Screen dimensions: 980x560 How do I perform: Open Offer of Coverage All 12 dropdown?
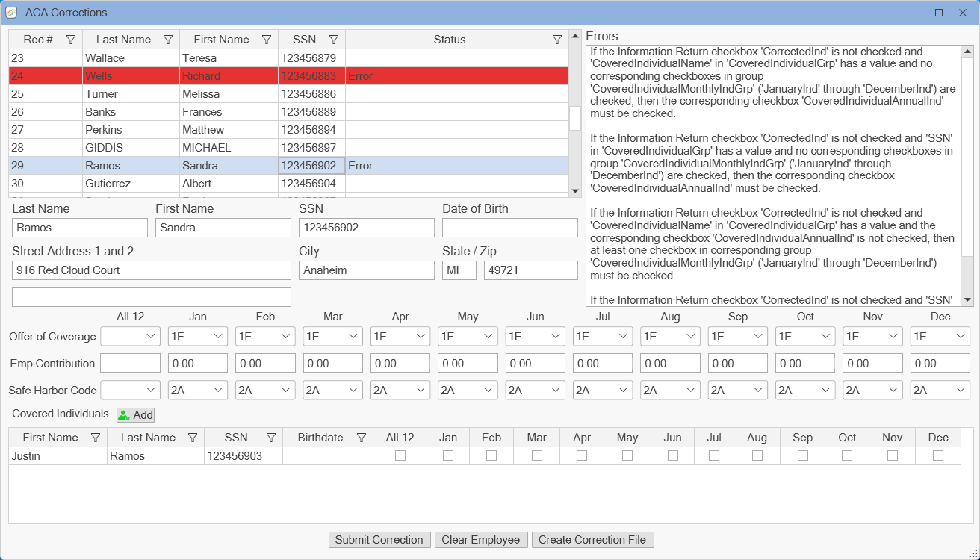pyautogui.click(x=130, y=336)
